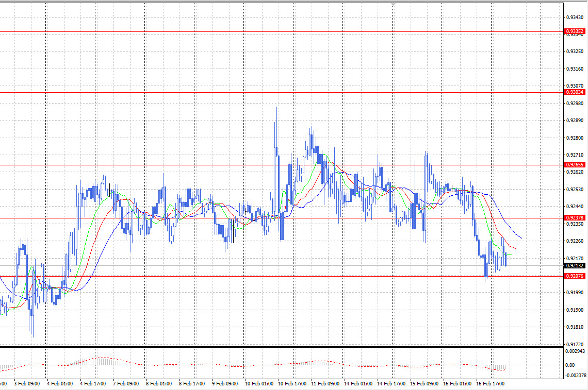Click the black current price label 0.92132
Screen dimensions: 588x390
pyautogui.click(x=575, y=265)
